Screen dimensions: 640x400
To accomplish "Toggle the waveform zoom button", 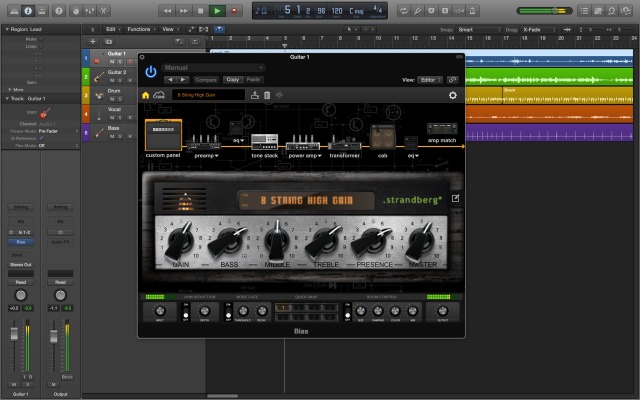I will [x=567, y=29].
